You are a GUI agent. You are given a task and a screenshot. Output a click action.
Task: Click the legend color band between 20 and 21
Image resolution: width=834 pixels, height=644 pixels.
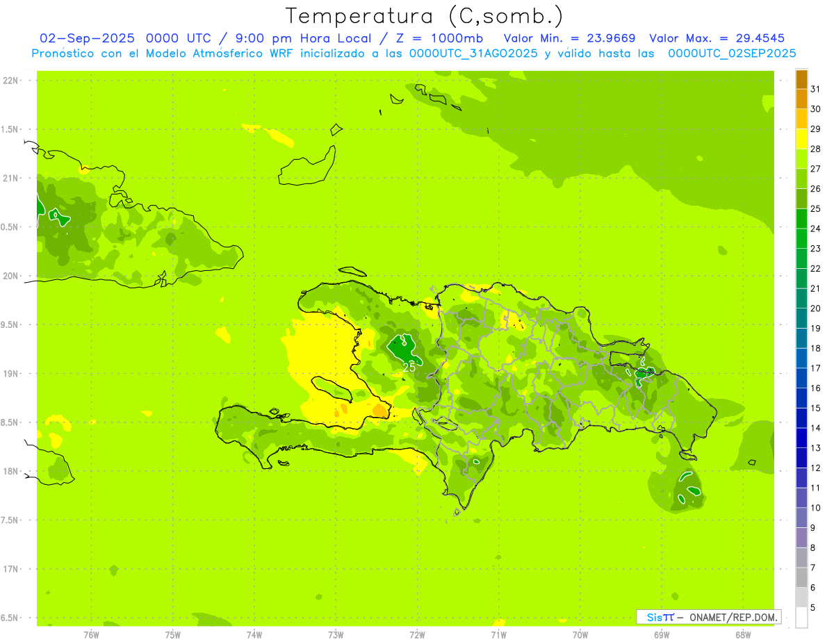pyautogui.click(x=801, y=299)
